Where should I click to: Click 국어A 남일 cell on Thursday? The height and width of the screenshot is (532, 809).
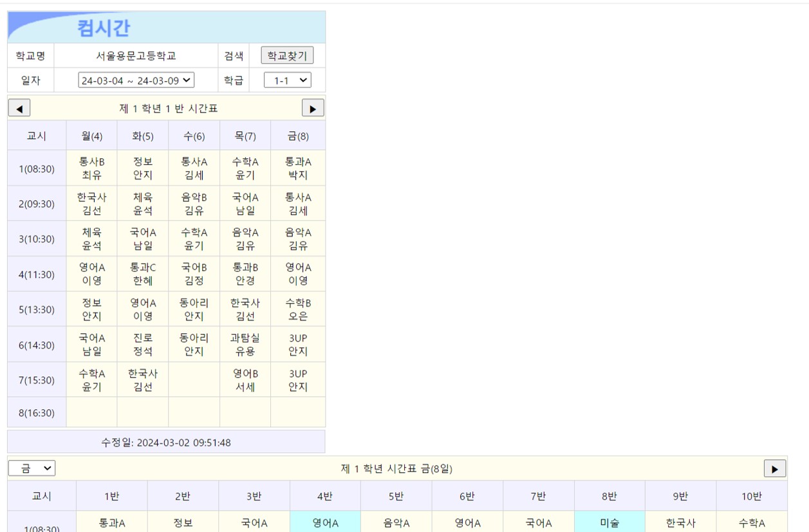tap(245, 204)
